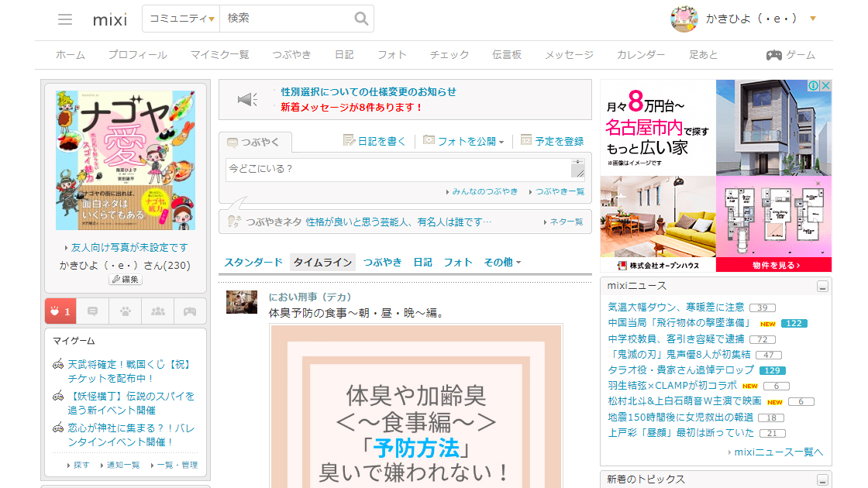The height and width of the screenshot is (488, 868).
Task: Open the hamburger menu beside the mixi logo
Action: [x=65, y=19]
